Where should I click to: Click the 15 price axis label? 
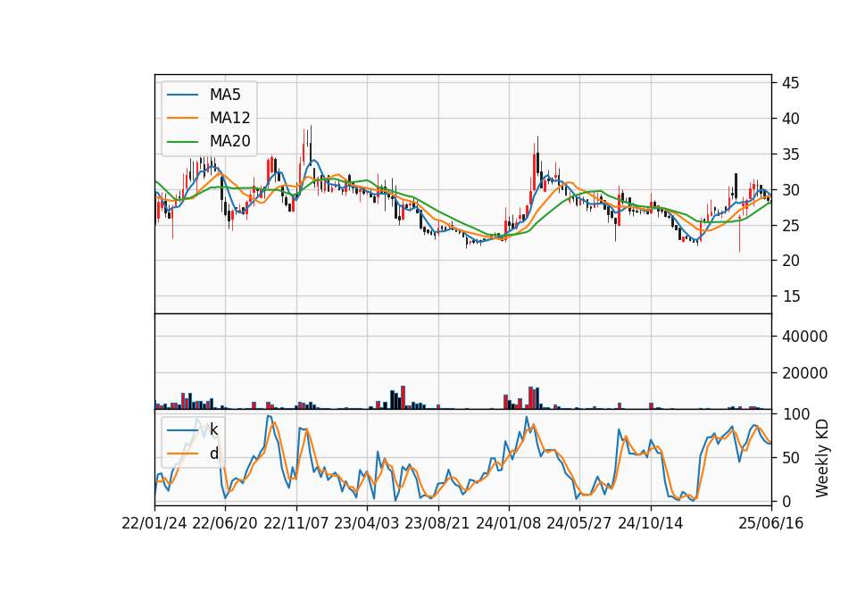pyautogui.click(x=790, y=296)
